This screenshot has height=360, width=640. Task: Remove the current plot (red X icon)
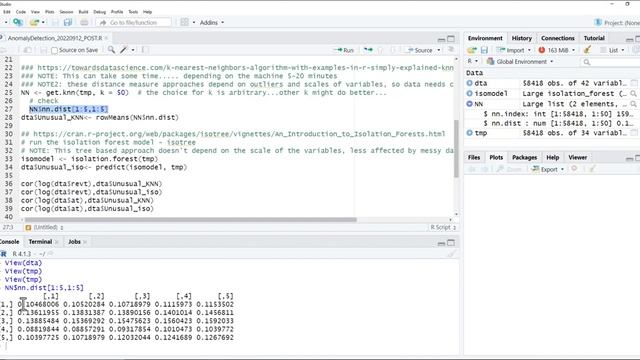tap(574, 169)
